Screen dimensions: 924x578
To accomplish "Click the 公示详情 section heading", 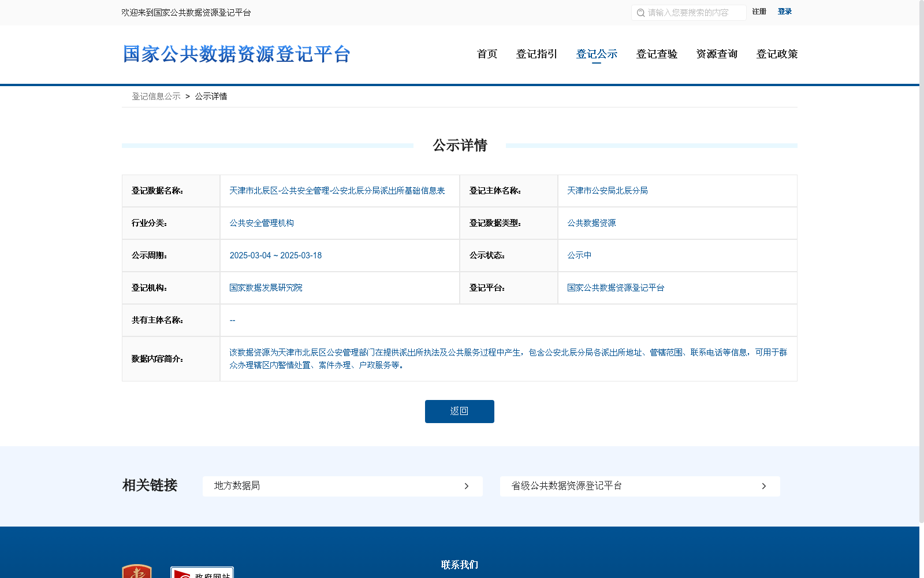I will coord(460,146).
